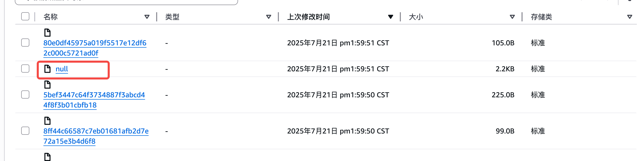
Task: Sort by 类型 column arrow
Action: pyautogui.click(x=268, y=17)
